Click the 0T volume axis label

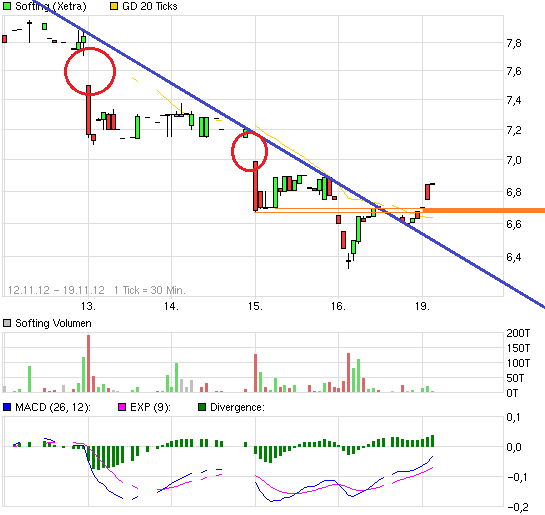[x=512, y=393]
